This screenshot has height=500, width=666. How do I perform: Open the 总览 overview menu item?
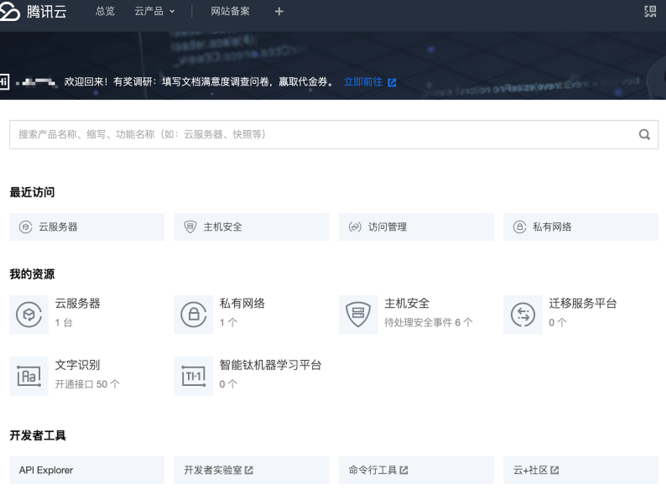click(105, 11)
